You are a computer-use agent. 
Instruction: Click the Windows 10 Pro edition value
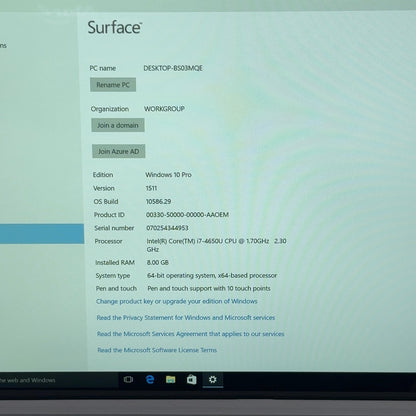168,175
